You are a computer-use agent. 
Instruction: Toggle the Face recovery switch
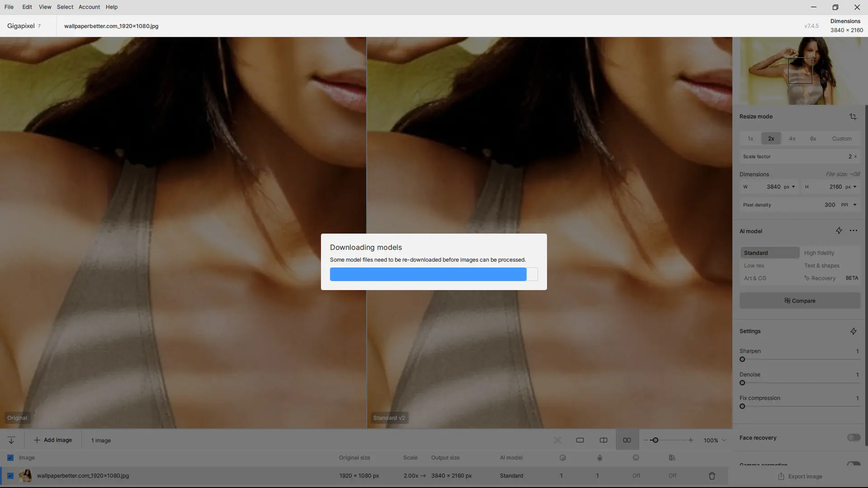[854, 437]
